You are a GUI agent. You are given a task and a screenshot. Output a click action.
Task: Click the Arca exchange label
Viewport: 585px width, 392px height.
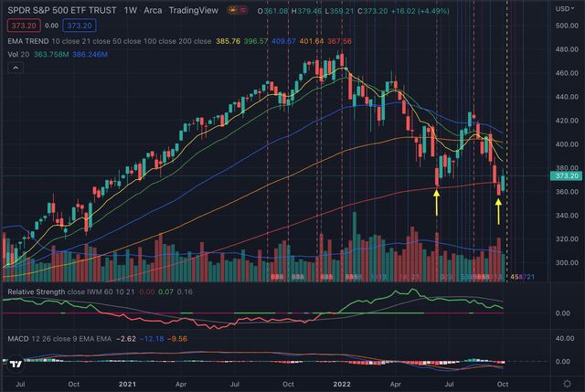(153, 10)
